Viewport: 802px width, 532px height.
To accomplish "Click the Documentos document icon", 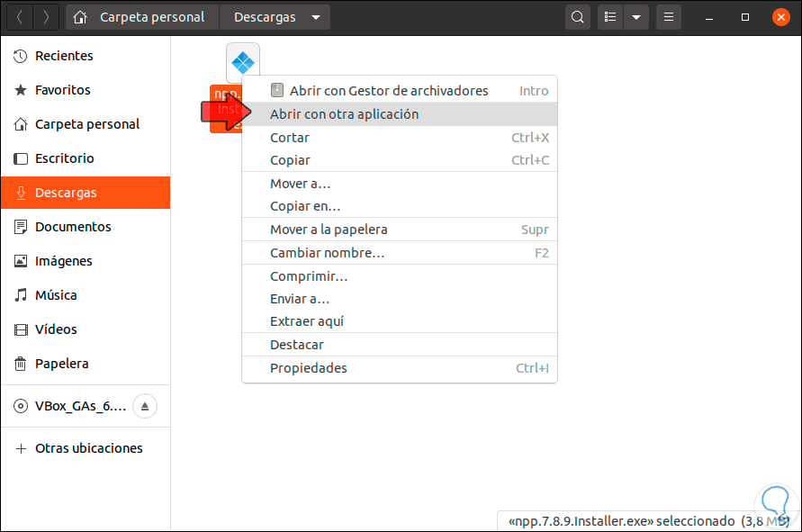I will (x=21, y=227).
